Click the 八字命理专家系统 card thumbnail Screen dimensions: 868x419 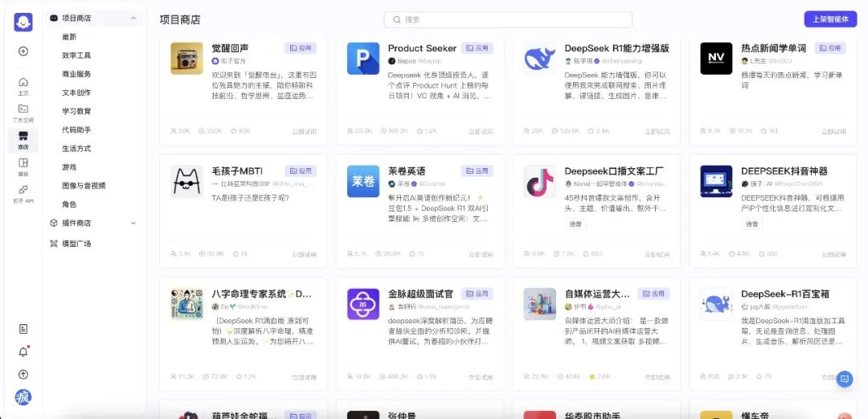pyautogui.click(x=186, y=304)
